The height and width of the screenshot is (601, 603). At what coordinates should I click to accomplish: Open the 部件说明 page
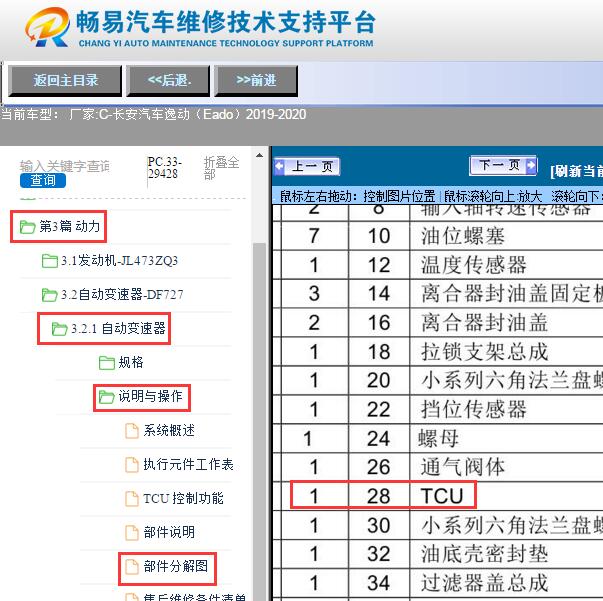coord(169,533)
